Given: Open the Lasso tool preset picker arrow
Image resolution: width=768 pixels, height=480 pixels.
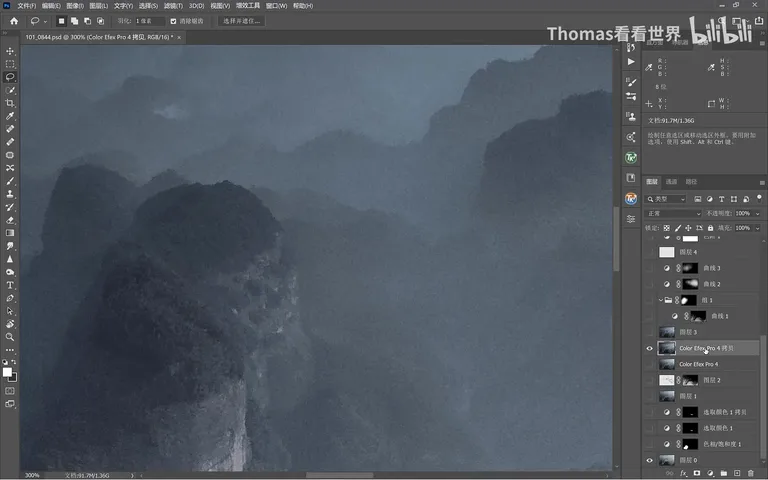Looking at the screenshot, I should [x=45, y=22].
